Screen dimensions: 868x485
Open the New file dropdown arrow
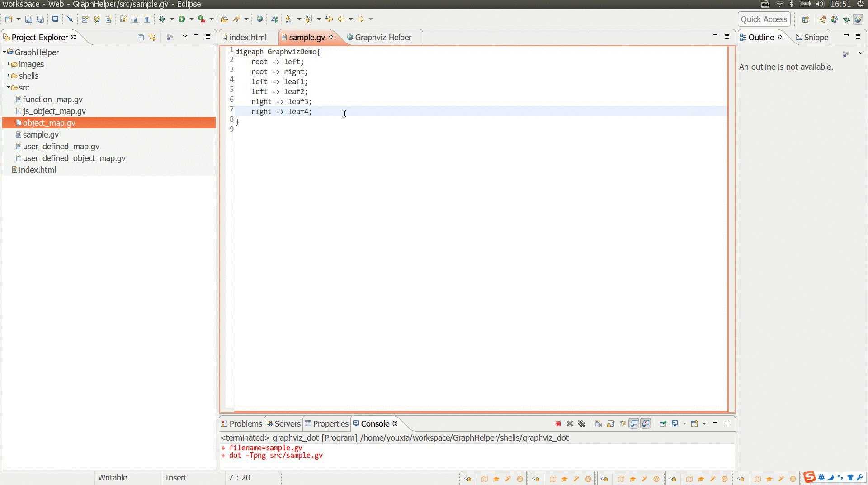click(18, 19)
